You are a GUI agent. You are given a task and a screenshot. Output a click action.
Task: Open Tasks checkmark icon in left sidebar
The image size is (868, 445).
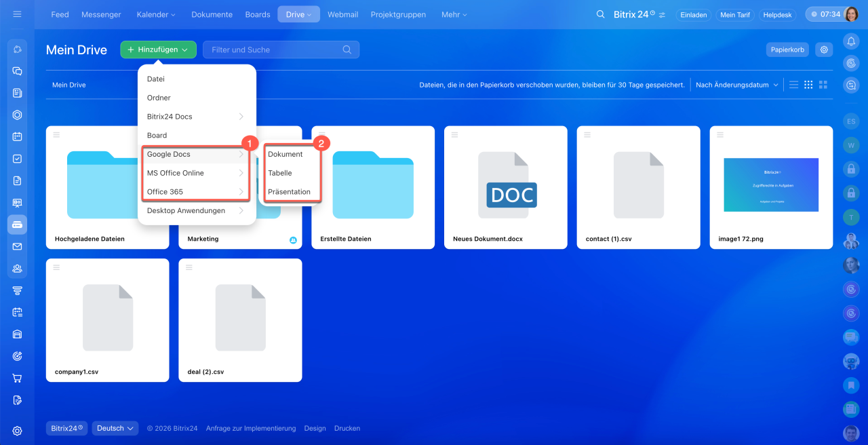[18, 159]
